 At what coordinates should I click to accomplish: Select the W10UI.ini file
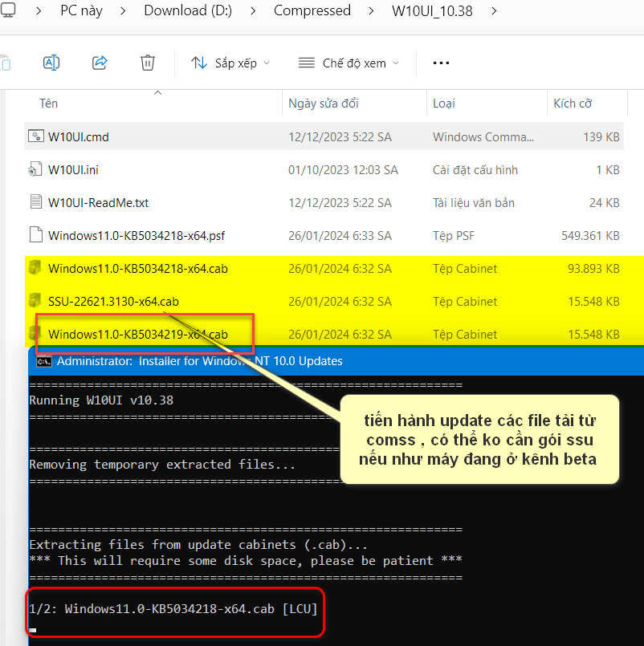tap(324, 170)
